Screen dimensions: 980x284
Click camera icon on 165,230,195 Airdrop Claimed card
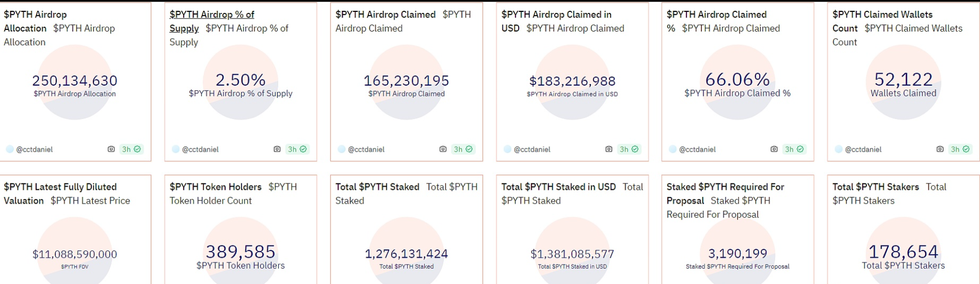(x=443, y=149)
